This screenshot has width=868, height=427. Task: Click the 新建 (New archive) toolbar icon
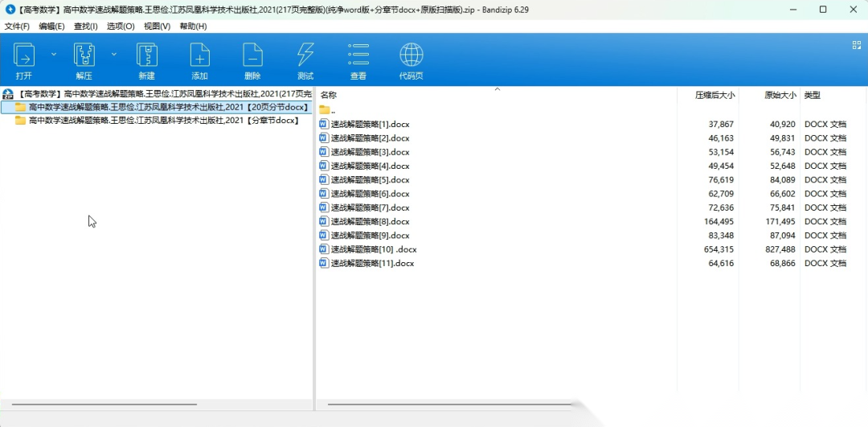tap(146, 55)
